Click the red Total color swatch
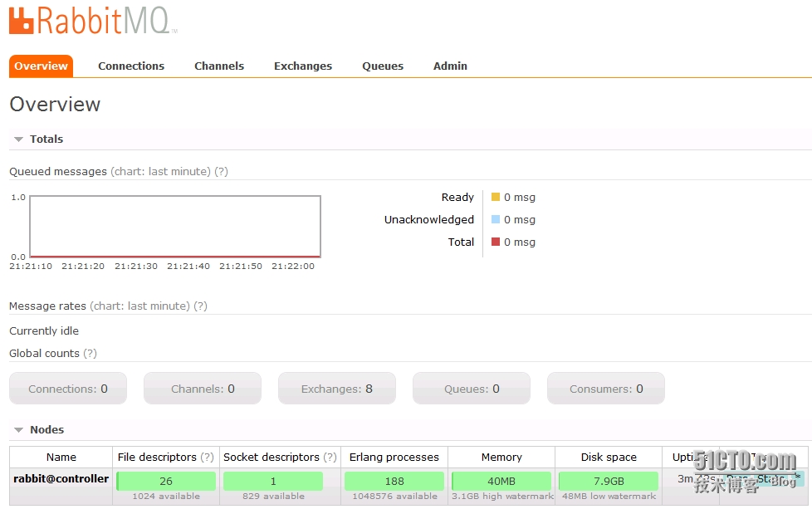Viewport: 812px width, 509px height. click(x=496, y=242)
